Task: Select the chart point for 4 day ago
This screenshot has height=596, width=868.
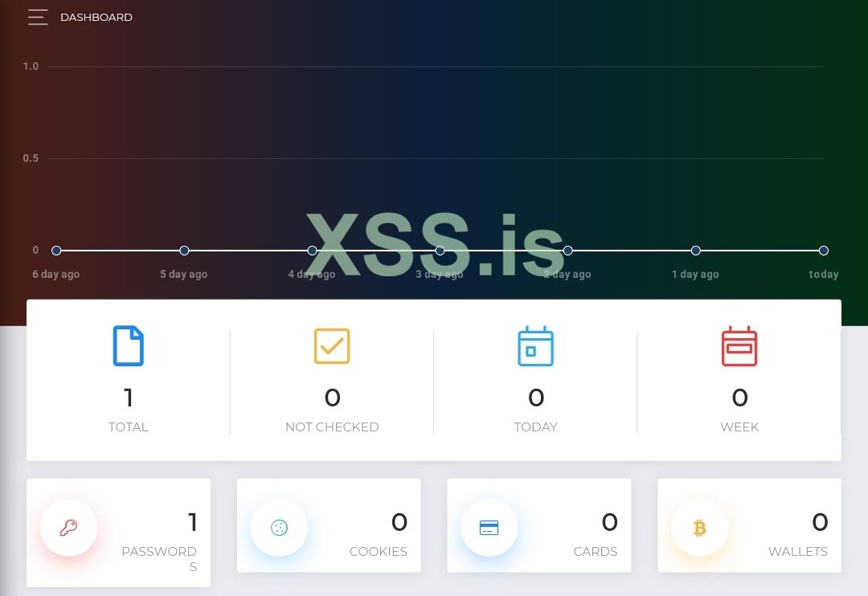Action: click(x=312, y=251)
